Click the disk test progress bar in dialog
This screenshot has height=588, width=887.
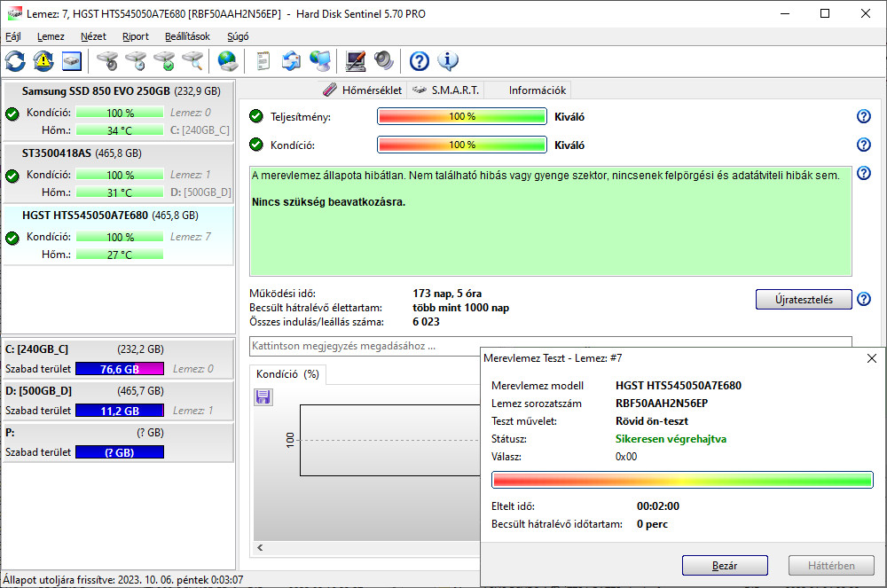tap(682, 480)
